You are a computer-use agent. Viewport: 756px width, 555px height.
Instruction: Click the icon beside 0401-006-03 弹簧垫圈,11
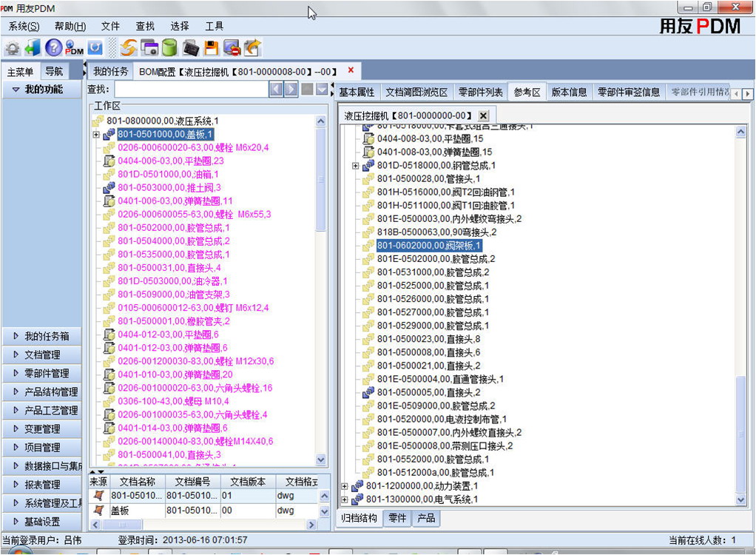point(109,201)
